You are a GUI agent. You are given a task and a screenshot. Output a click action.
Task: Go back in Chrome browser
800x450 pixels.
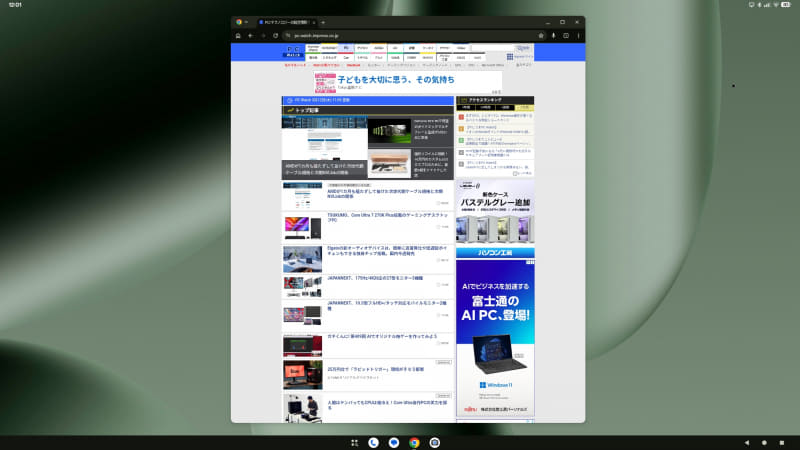tap(251, 36)
